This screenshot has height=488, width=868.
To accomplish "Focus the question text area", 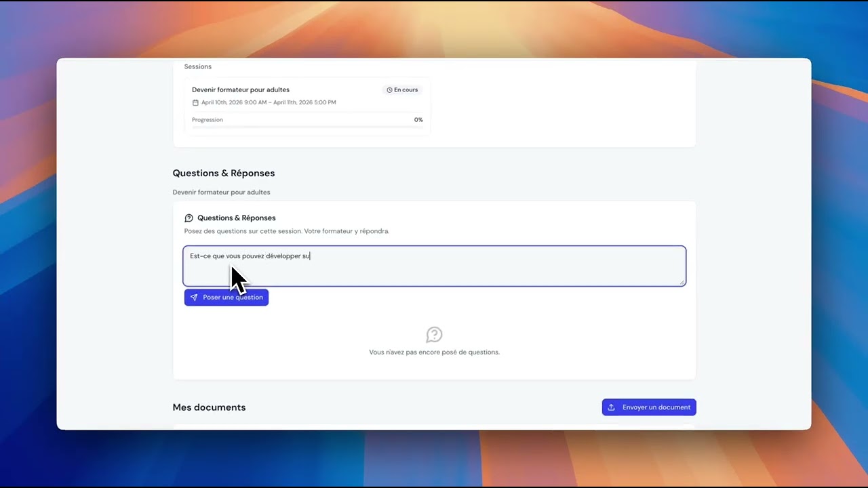I will [x=435, y=266].
